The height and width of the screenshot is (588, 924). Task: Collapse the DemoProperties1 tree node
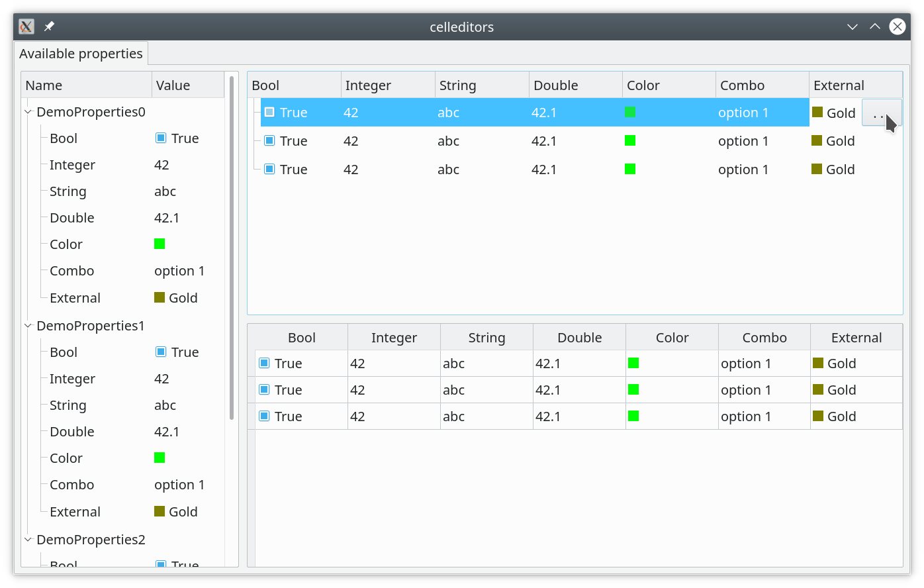pos(28,326)
